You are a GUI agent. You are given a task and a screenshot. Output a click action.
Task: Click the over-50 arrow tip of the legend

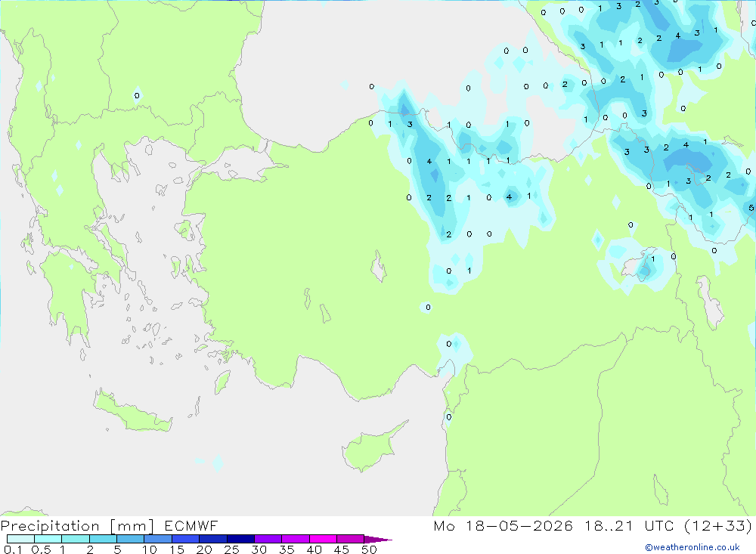pyautogui.click(x=378, y=540)
